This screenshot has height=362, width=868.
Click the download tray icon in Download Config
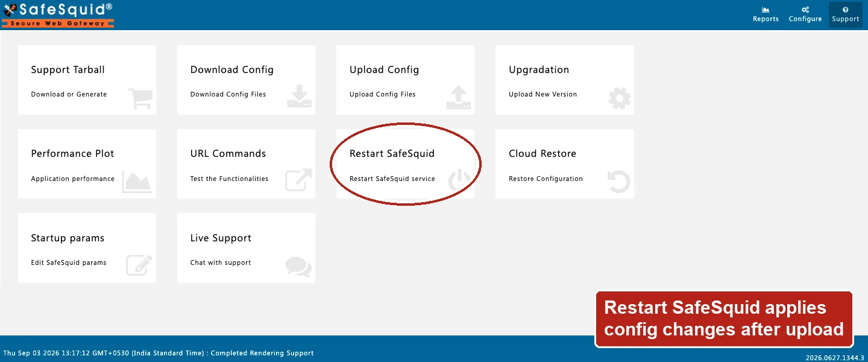point(299,97)
